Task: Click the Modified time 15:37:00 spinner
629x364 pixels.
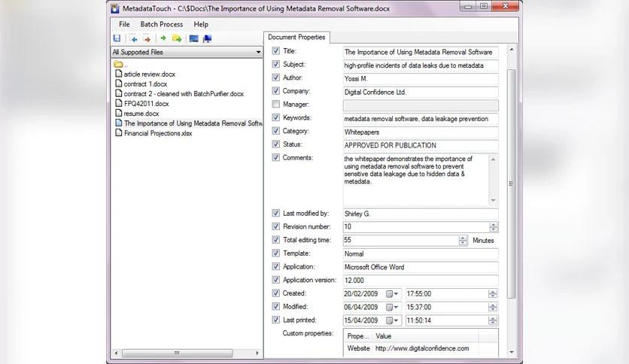Action: coord(493,307)
